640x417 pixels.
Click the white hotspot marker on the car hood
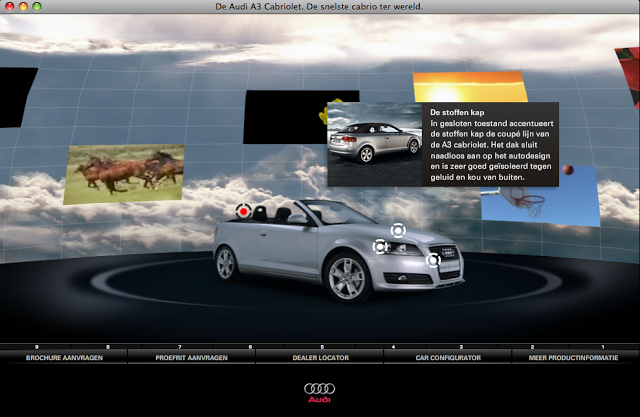[x=398, y=231]
